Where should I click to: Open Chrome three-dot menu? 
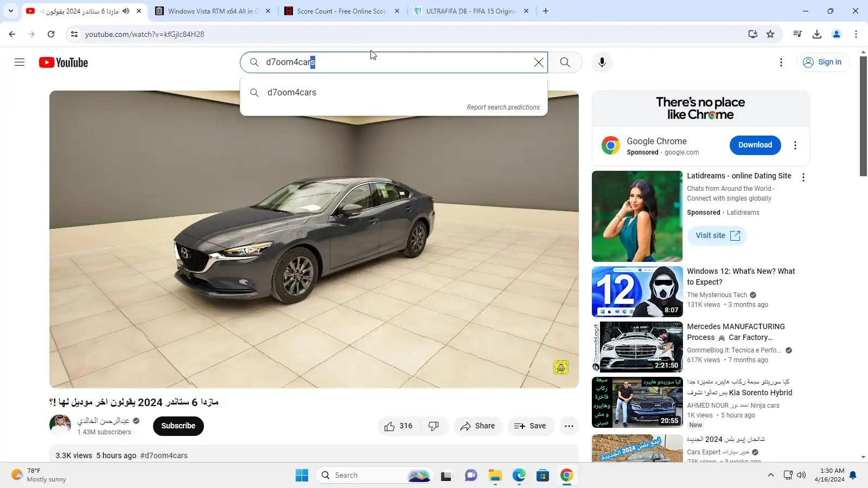[x=856, y=34]
